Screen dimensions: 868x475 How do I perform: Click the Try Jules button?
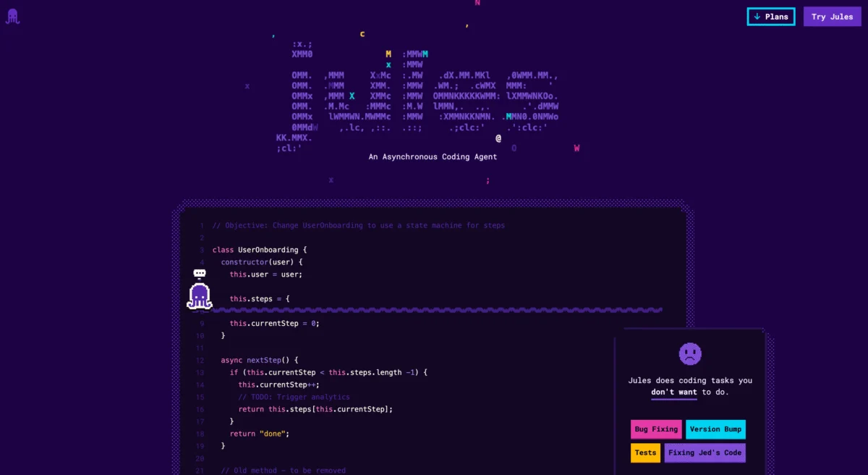tap(832, 17)
